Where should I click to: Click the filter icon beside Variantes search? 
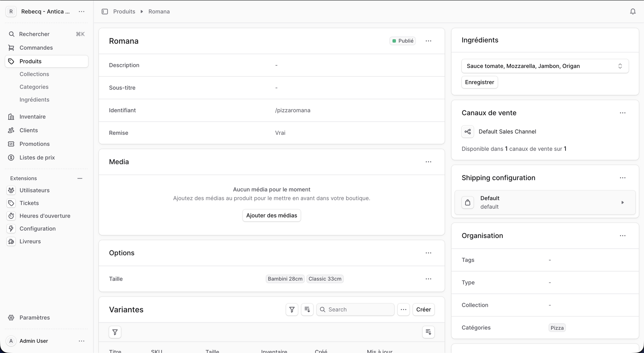click(292, 309)
